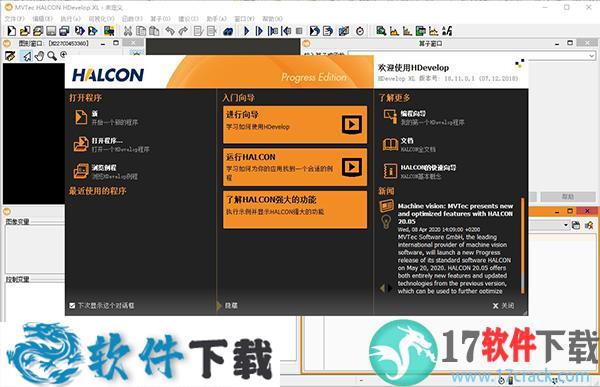Select the pointer tool in graphics window
600x387 pixels.
[27, 56]
